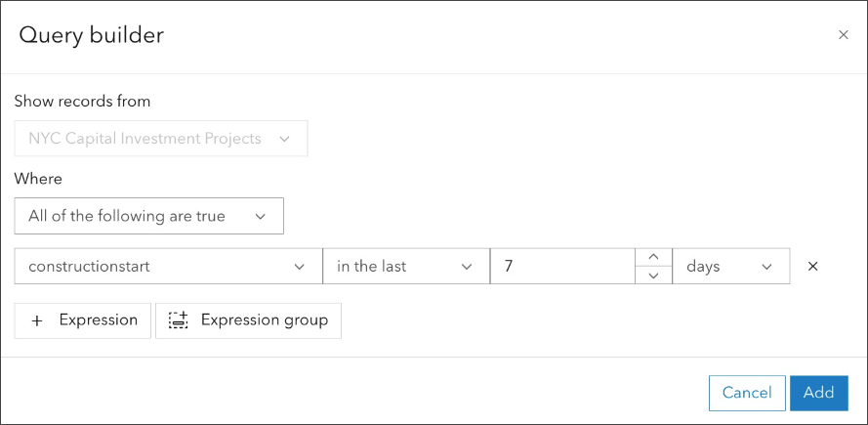This screenshot has width=868, height=425.
Task: Close the Query builder dialog
Action: click(844, 35)
